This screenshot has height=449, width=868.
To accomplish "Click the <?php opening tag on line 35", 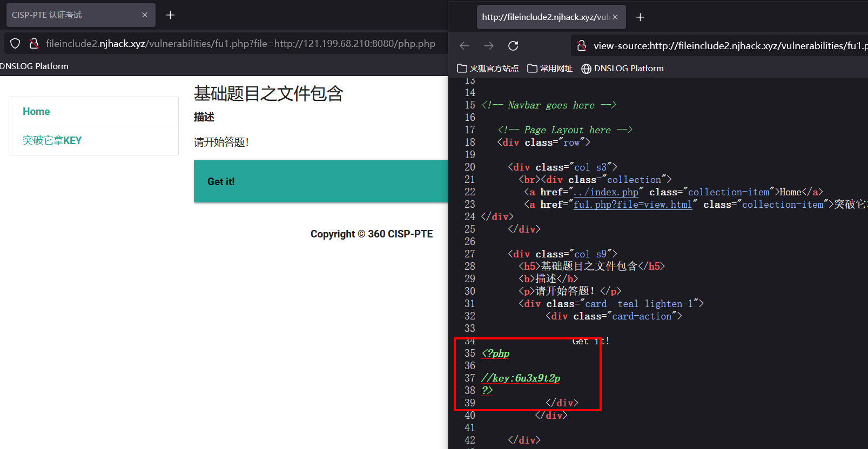I will 495,353.
